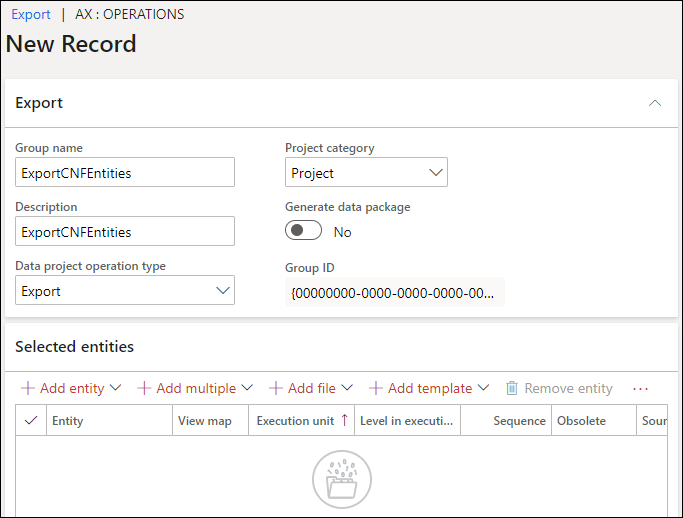
Task: Click the select-all checkmark column header
Action: click(31, 421)
